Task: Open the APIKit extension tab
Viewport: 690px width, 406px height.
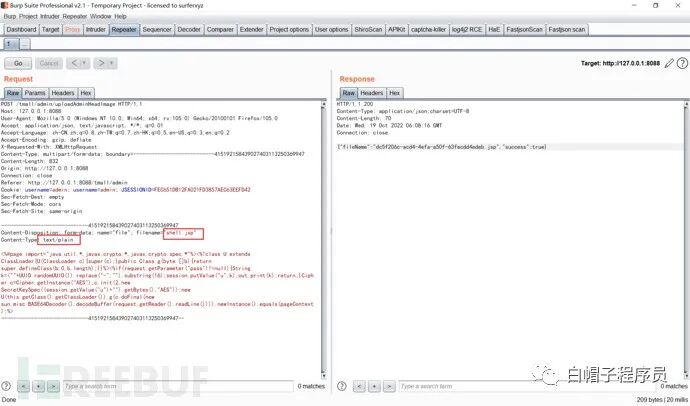Action: tap(396, 29)
